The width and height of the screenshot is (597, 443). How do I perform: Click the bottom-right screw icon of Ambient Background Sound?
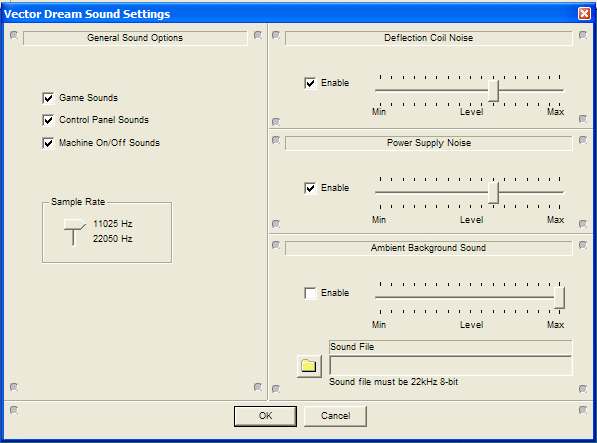tap(583, 389)
